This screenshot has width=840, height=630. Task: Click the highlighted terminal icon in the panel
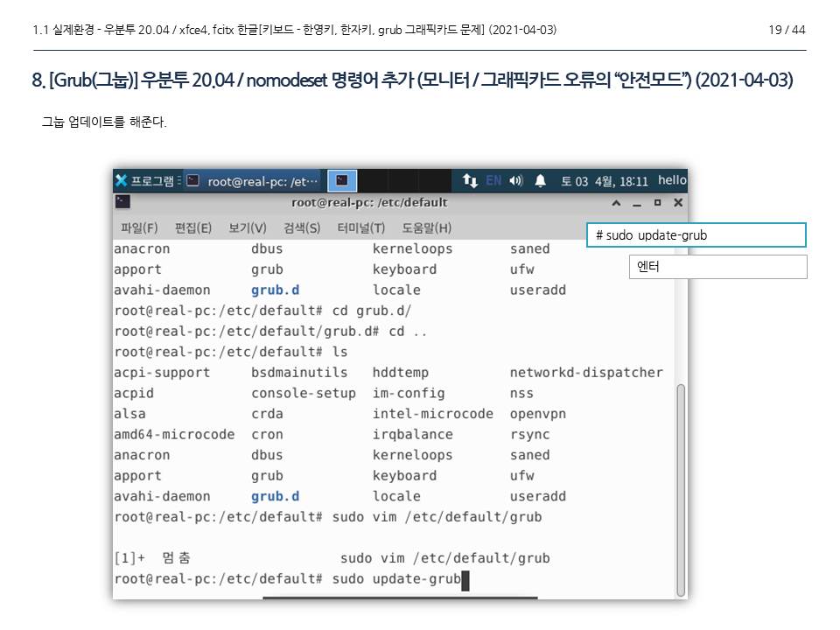(x=342, y=180)
